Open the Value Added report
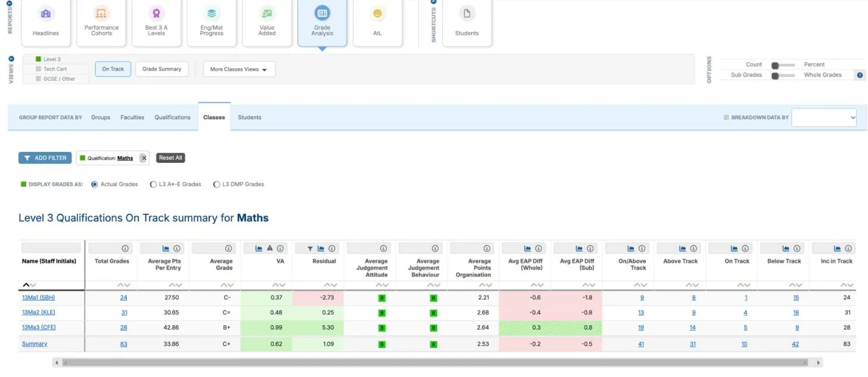Viewport: 868px width, 377px height. pos(267,23)
